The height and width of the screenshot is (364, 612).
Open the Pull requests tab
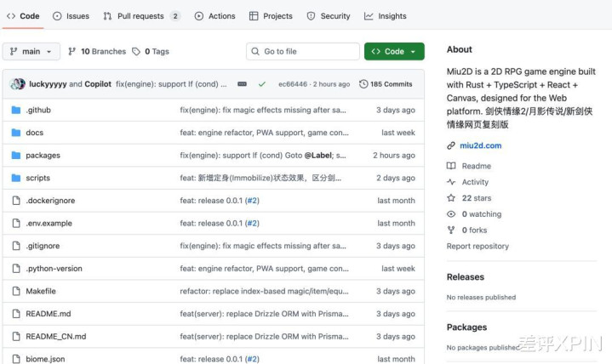141,16
